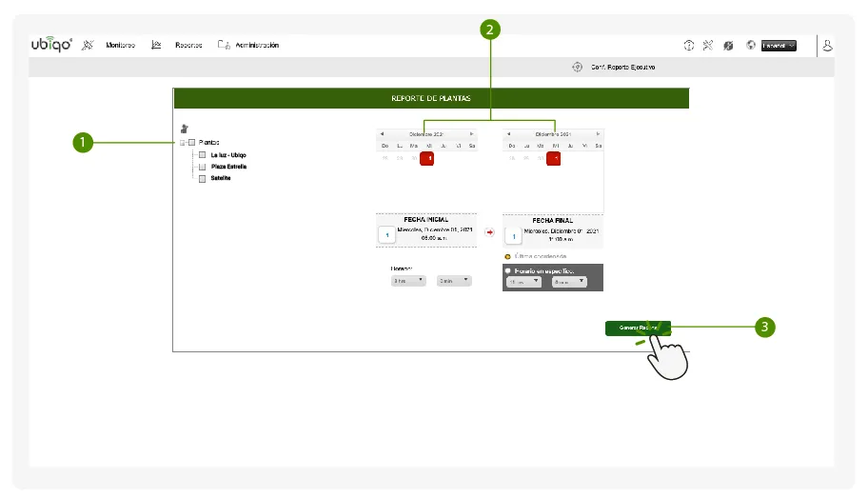Click the tools wrench icon in header
Image resolution: width=868 pixels, height=498 pixels.
tap(708, 46)
